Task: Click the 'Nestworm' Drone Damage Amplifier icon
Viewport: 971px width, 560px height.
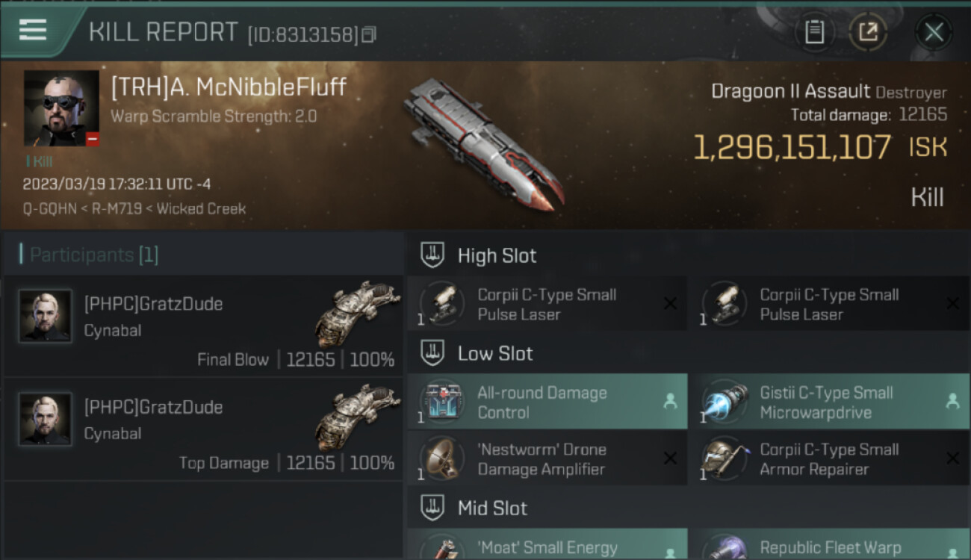Action: click(441, 458)
